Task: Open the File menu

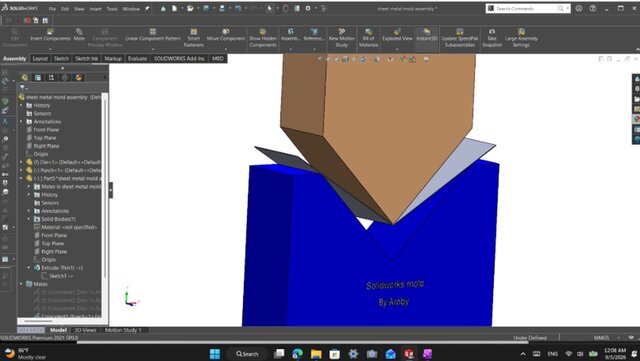Action: 52,9
